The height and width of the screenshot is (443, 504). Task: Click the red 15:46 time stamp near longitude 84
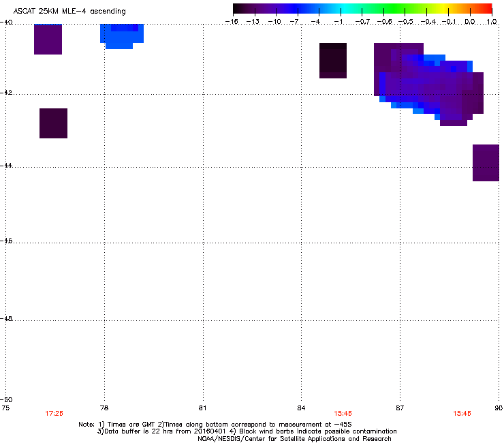(343, 414)
